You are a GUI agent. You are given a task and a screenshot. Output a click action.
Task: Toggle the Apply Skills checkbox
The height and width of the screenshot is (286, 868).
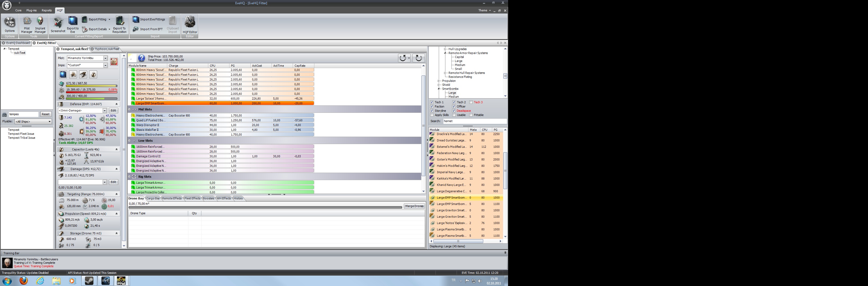coord(432,115)
